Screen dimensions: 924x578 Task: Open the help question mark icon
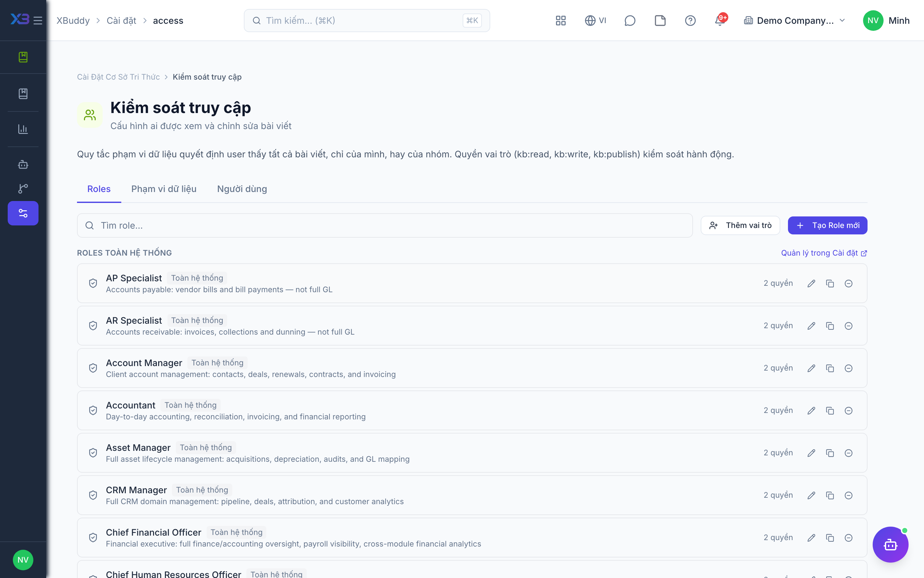tap(690, 21)
